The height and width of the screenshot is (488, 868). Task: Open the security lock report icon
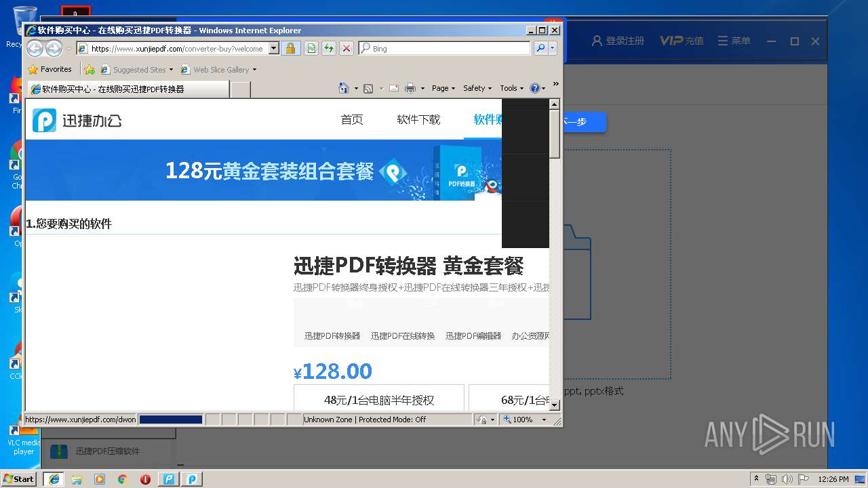(x=291, y=48)
